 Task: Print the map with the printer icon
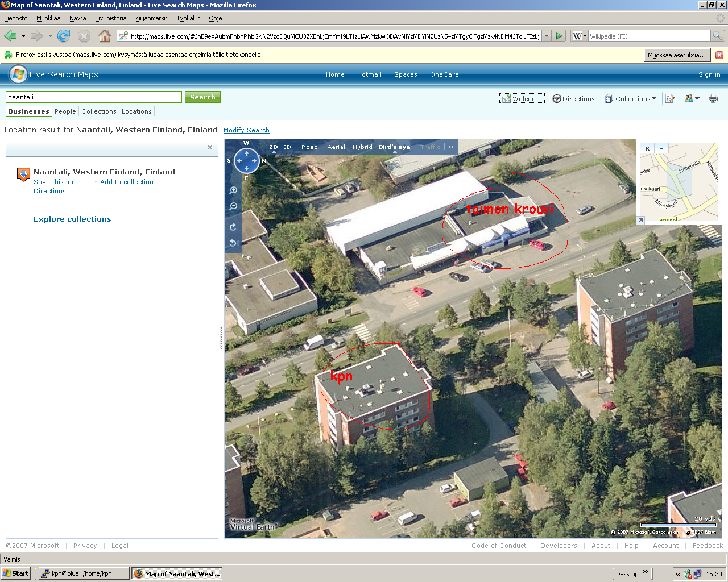[x=713, y=99]
